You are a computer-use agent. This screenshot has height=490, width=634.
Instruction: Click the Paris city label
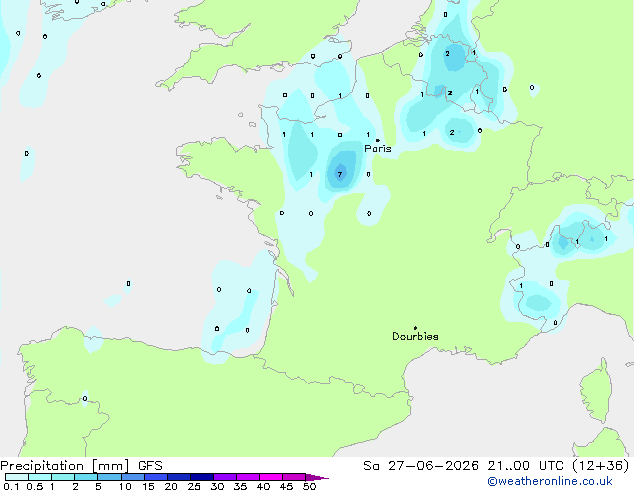[378, 148]
